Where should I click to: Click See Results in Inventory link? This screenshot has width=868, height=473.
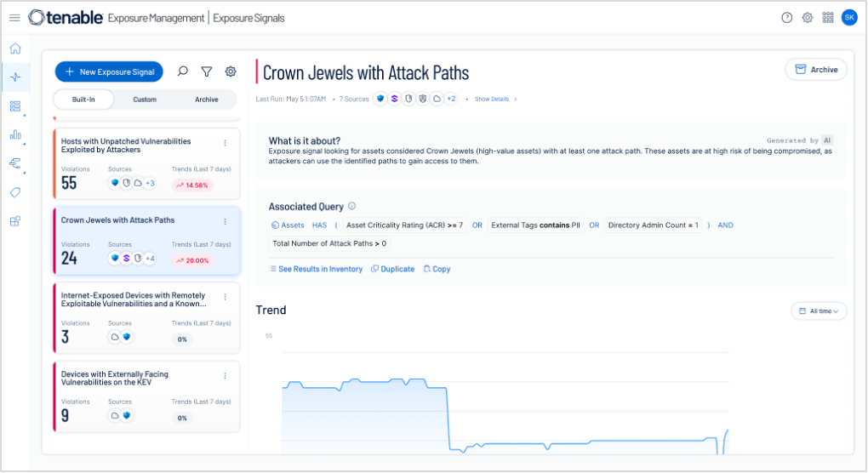point(315,269)
